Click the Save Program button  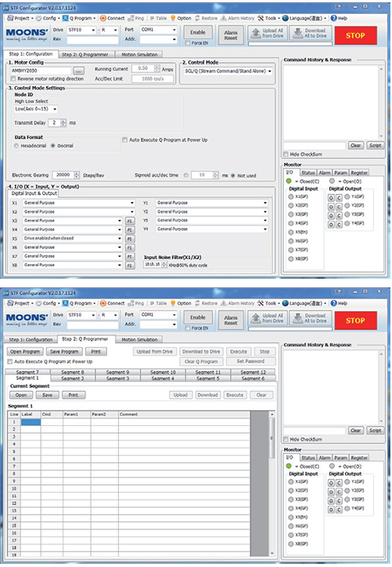(x=64, y=352)
